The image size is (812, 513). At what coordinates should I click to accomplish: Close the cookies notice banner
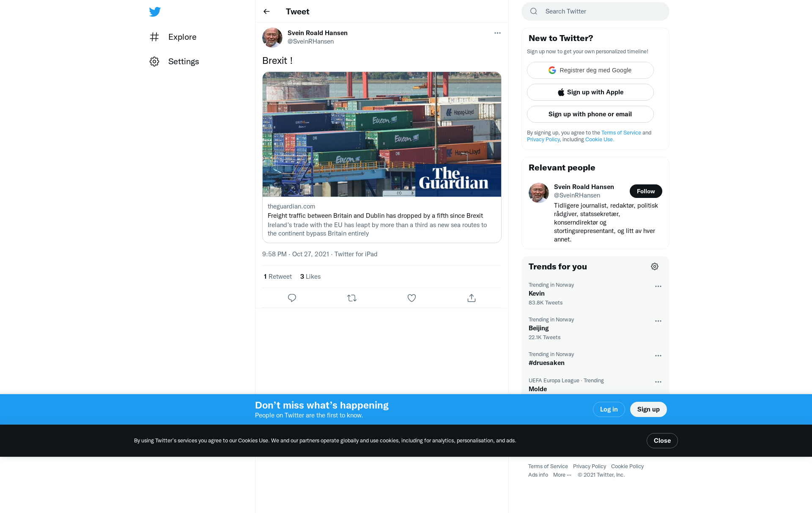coord(662,441)
